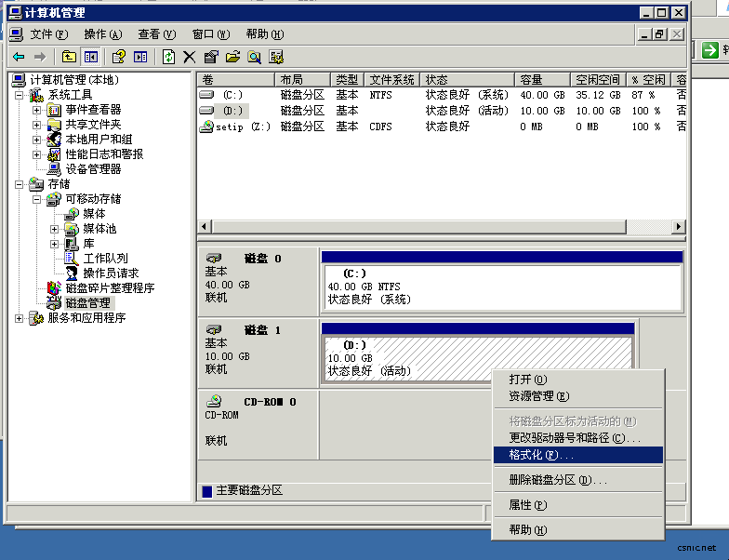Click the Delete (X) toolbar icon
Screen dimensions: 729x560
[190, 57]
